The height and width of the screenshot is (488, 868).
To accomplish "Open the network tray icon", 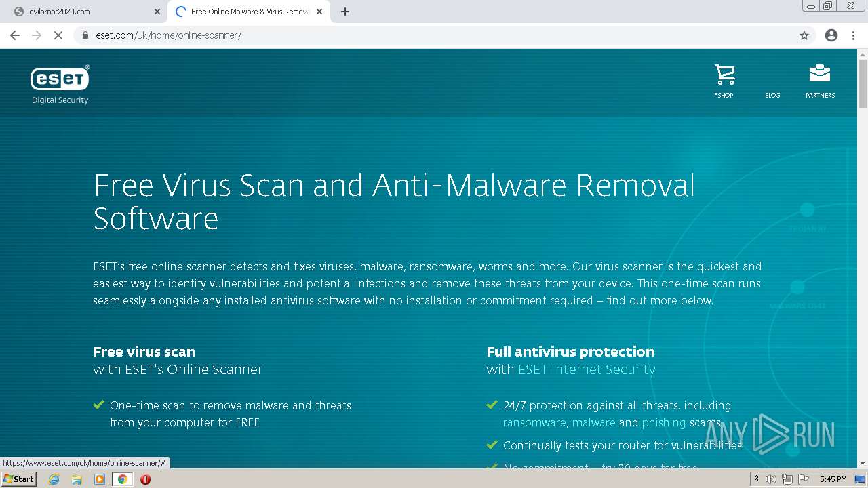I will (787, 479).
